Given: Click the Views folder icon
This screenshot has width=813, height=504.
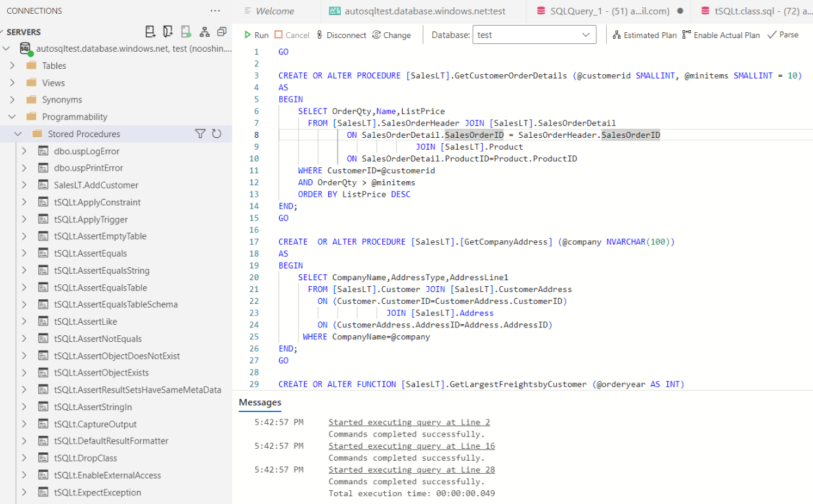Looking at the screenshot, I should pos(31,83).
